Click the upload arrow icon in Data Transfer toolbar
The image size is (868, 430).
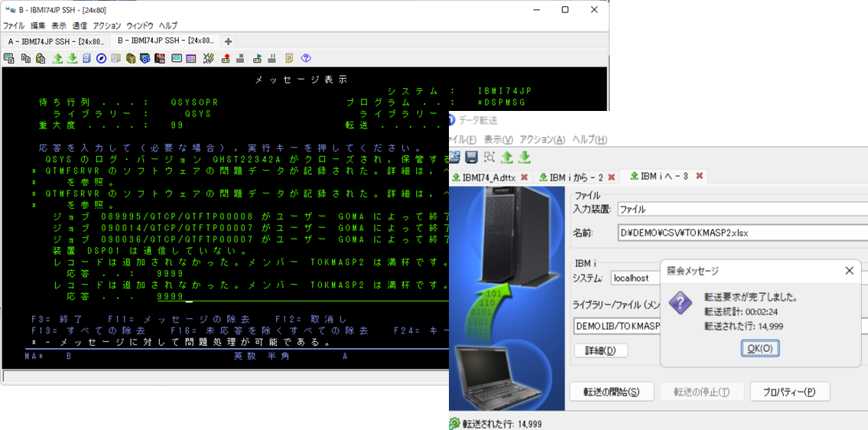pos(506,158)
